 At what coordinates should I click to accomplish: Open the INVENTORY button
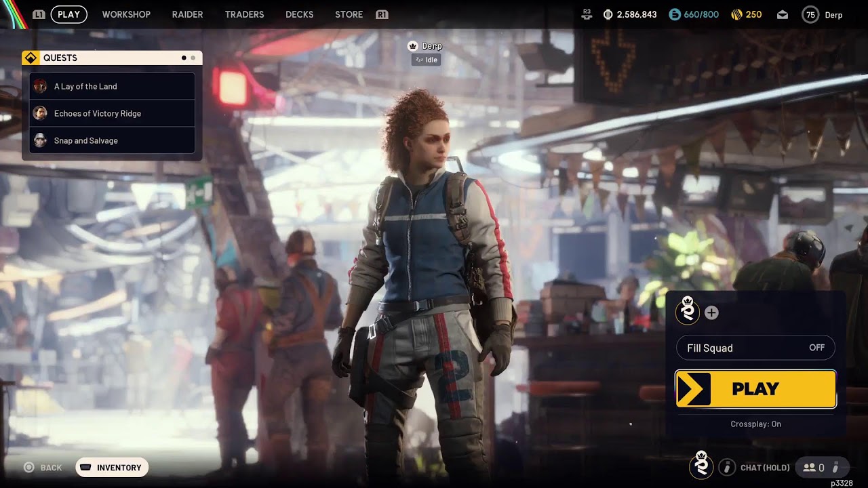point(112,468)
